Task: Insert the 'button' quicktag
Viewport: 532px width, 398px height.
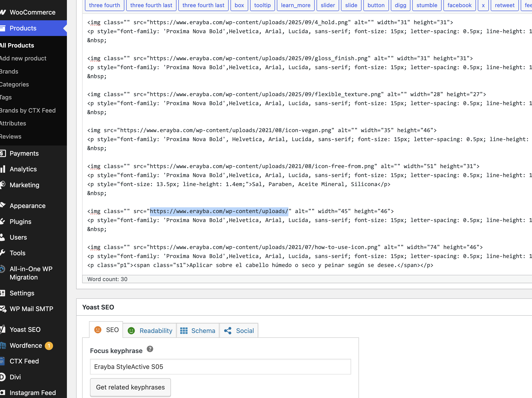Action: click(376, 5)
